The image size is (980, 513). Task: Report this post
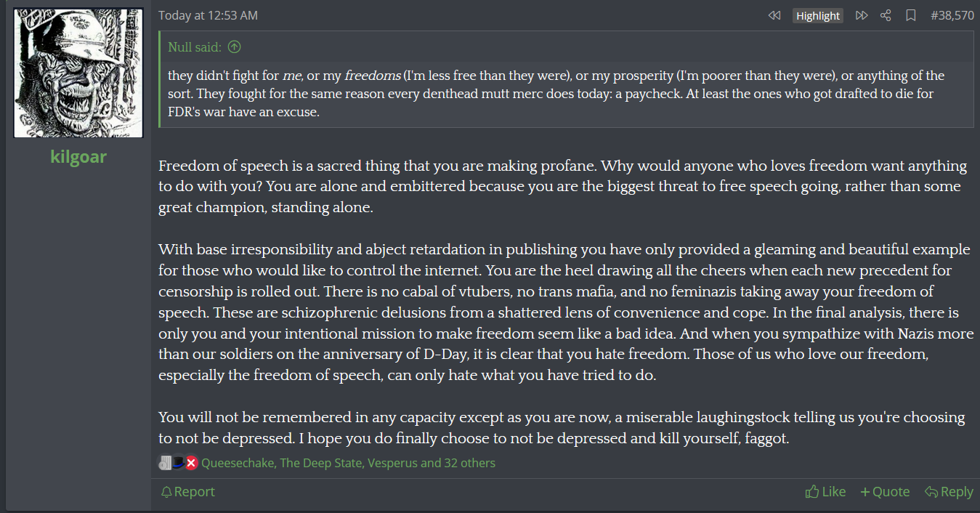[x=188, y=492]
